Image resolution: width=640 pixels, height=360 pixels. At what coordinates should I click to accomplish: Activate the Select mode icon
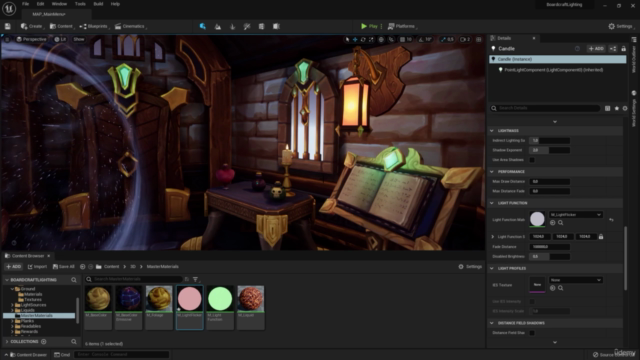point(203,26)
